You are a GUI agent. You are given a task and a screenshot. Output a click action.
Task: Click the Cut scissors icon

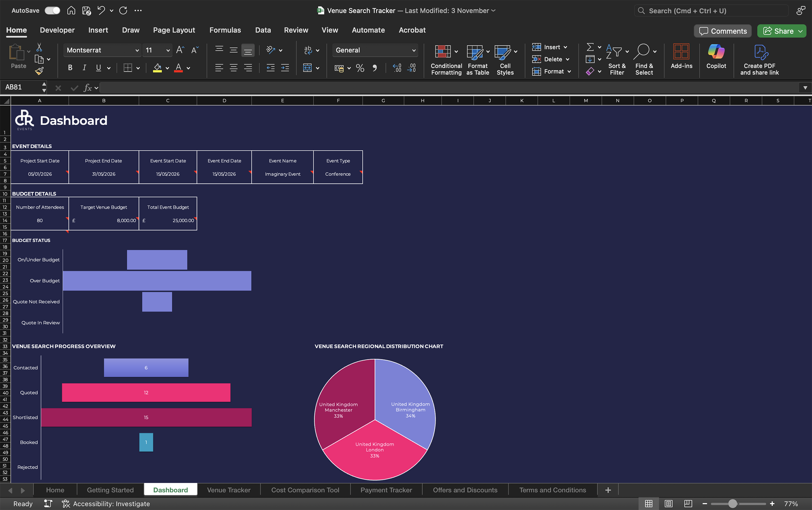(x=39, y=47)
